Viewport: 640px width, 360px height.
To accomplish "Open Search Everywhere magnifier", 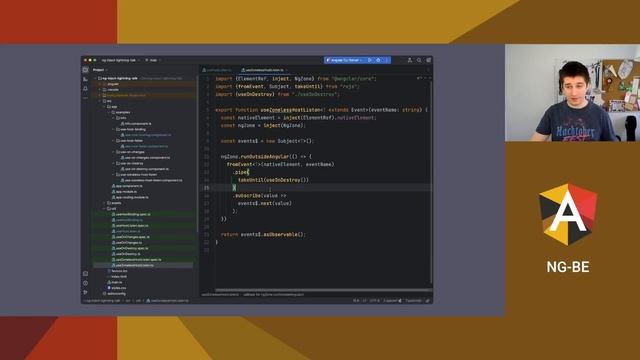I will 419,60.
